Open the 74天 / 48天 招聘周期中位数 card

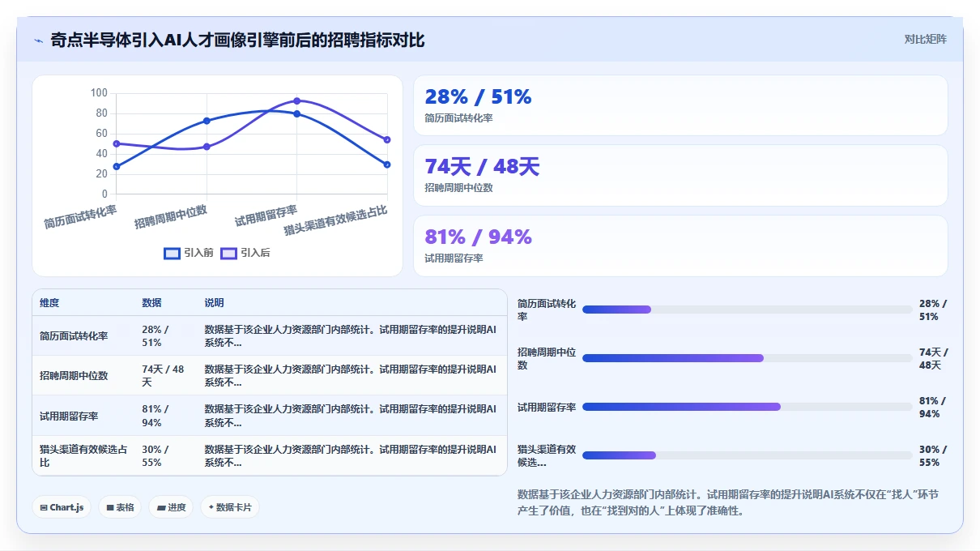[680, 175]
